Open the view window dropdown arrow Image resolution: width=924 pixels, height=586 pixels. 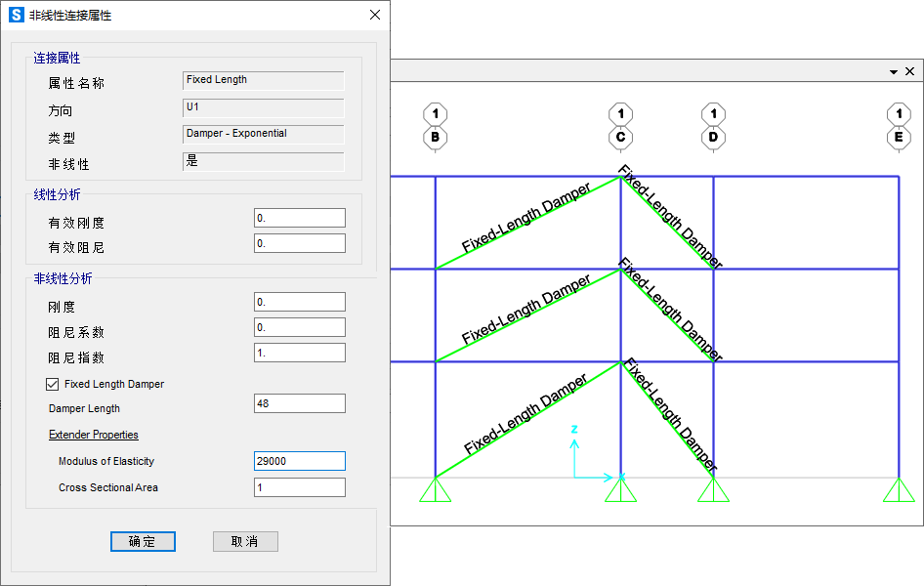coord(893,72)
